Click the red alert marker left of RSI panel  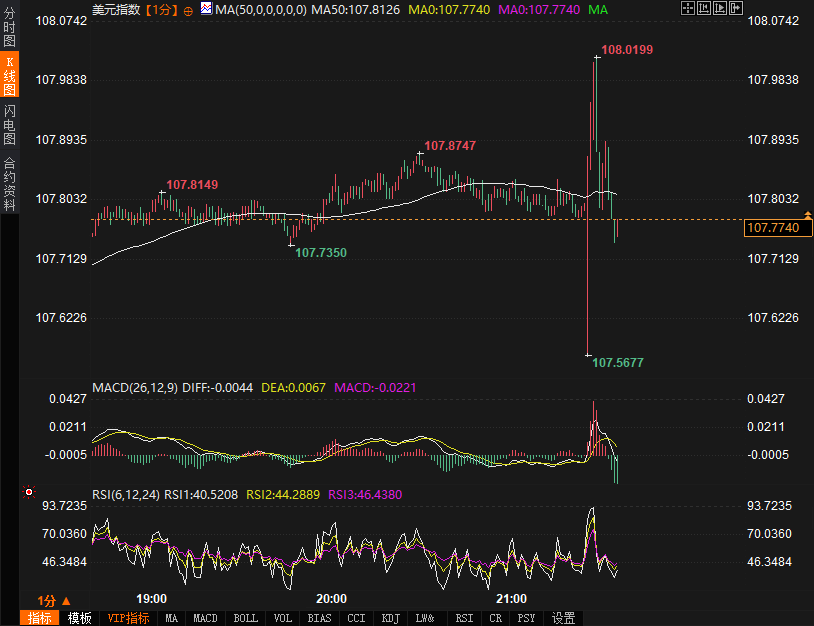(29, 492)
